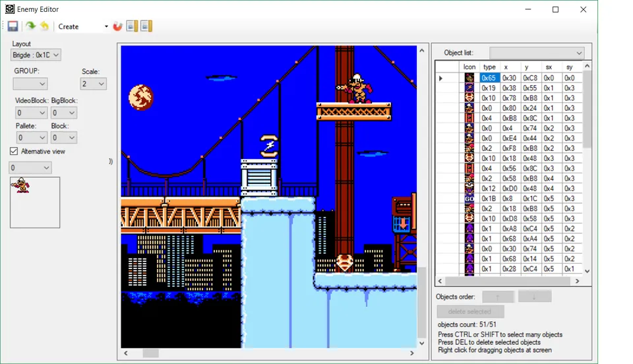Click the Icon column header

(469, 67)
